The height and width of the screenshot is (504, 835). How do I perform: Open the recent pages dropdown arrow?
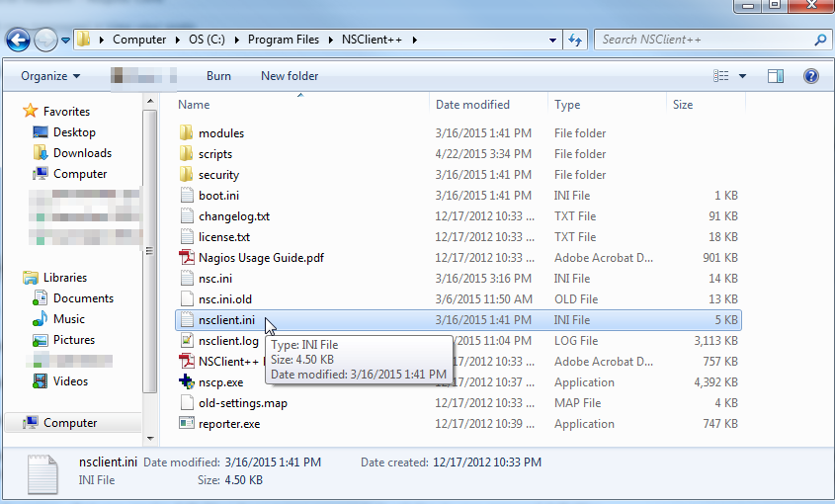65,40
